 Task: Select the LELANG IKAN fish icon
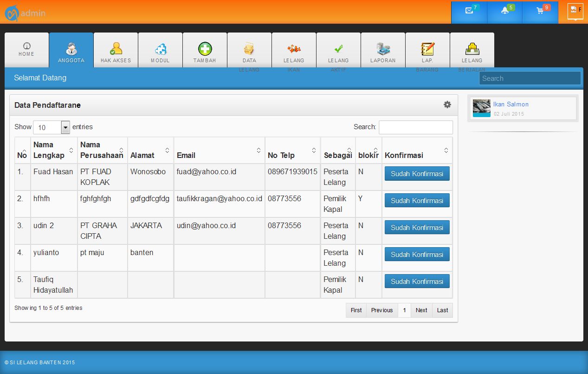(294, 49)
